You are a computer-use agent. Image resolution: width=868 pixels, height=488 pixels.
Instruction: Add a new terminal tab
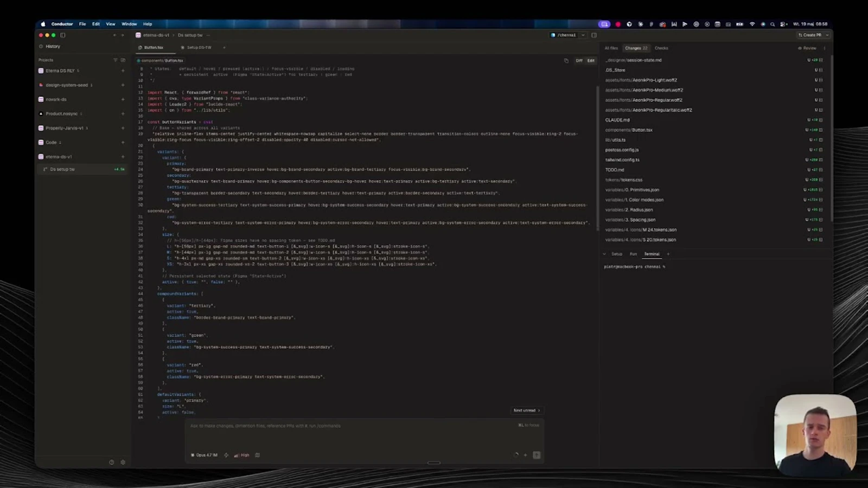[668, 254]
